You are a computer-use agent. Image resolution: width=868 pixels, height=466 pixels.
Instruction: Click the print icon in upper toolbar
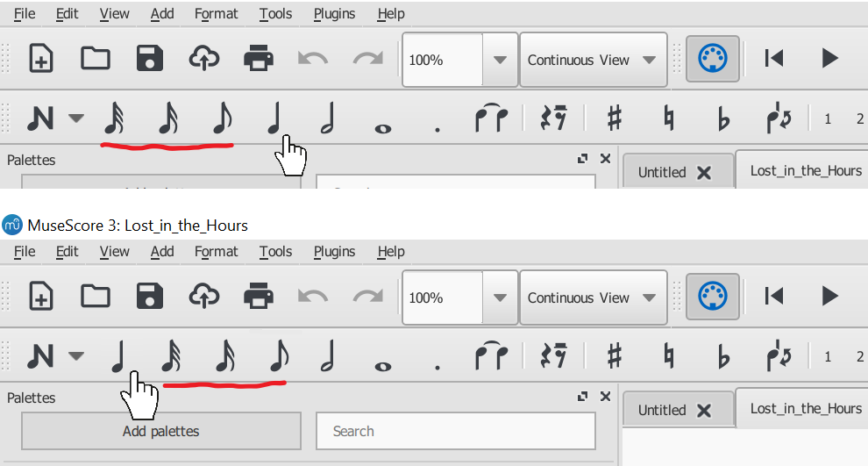tap(259, 58)
